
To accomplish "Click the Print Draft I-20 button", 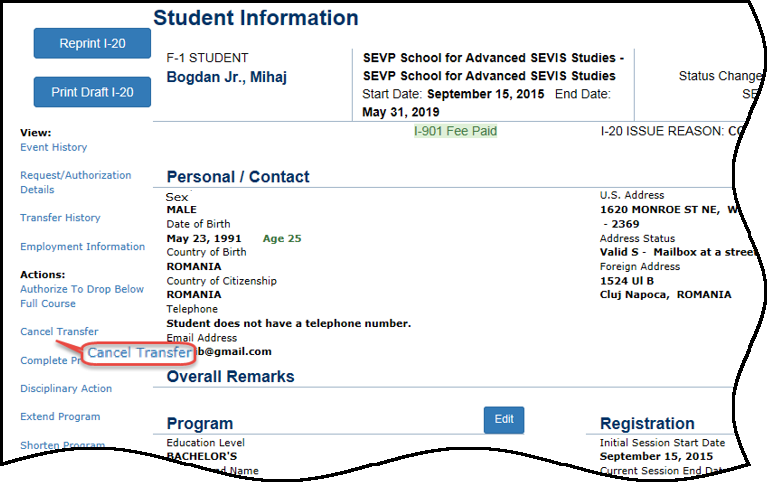I will pyautogui.click(x=92, y=92).
